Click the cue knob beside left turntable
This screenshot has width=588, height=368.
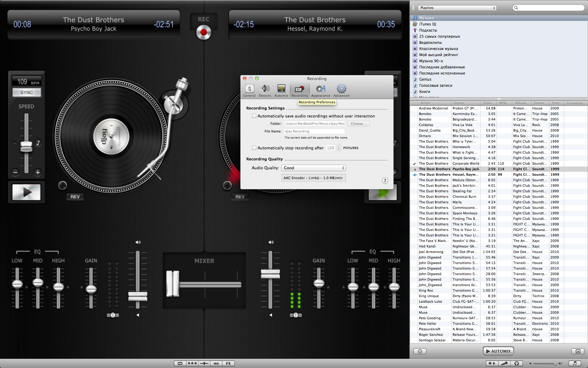coord(62,185)
